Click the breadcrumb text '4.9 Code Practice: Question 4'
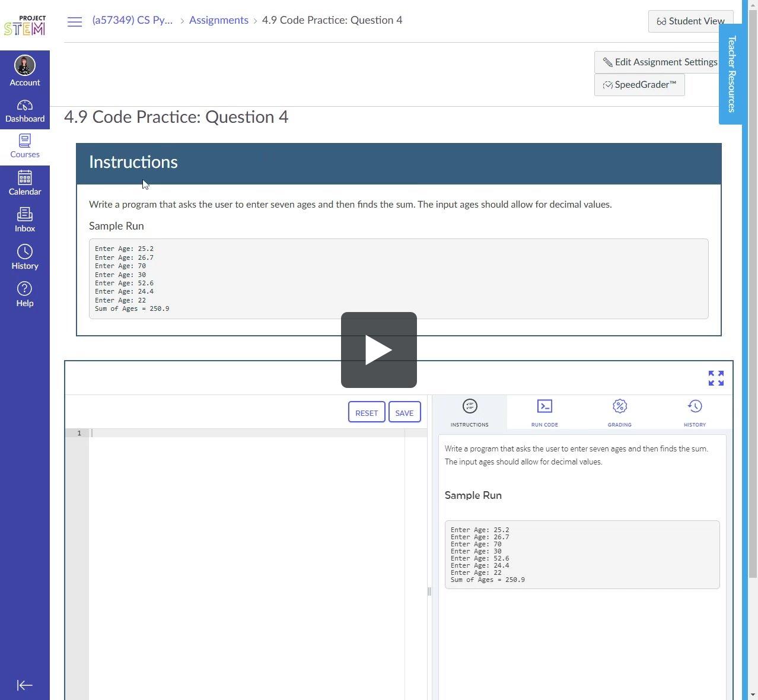Image resolution: width=758 pixels, height=700 pixels. [332, 20]
